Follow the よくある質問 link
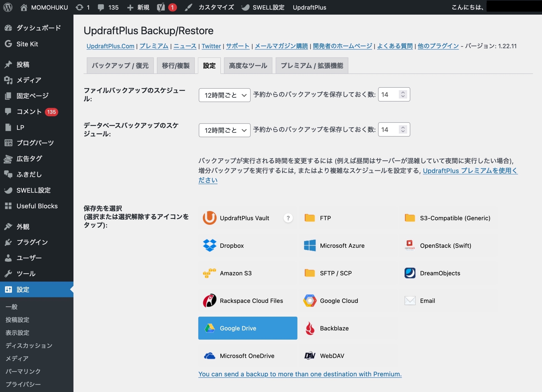 pyautogui.click(x=395, y=46)
